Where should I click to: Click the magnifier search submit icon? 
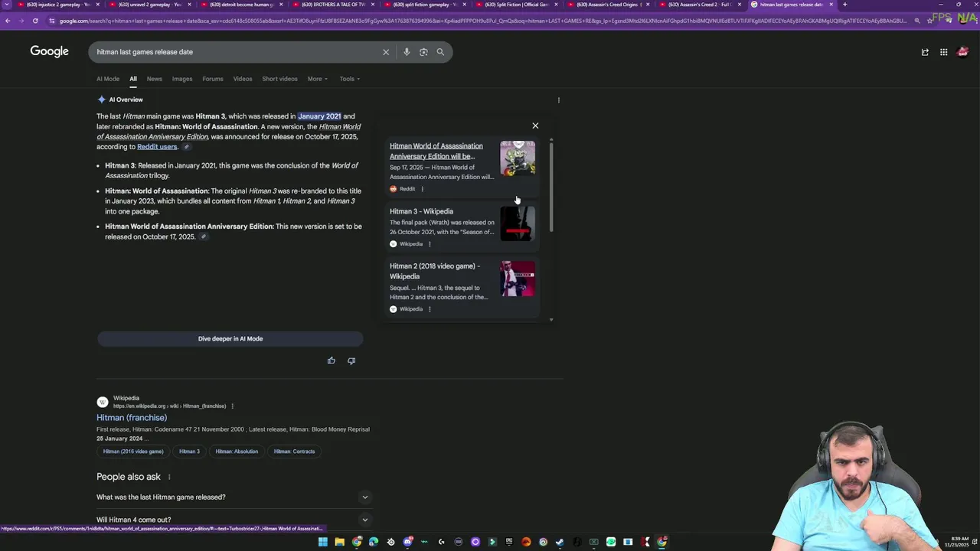[440, 52]
